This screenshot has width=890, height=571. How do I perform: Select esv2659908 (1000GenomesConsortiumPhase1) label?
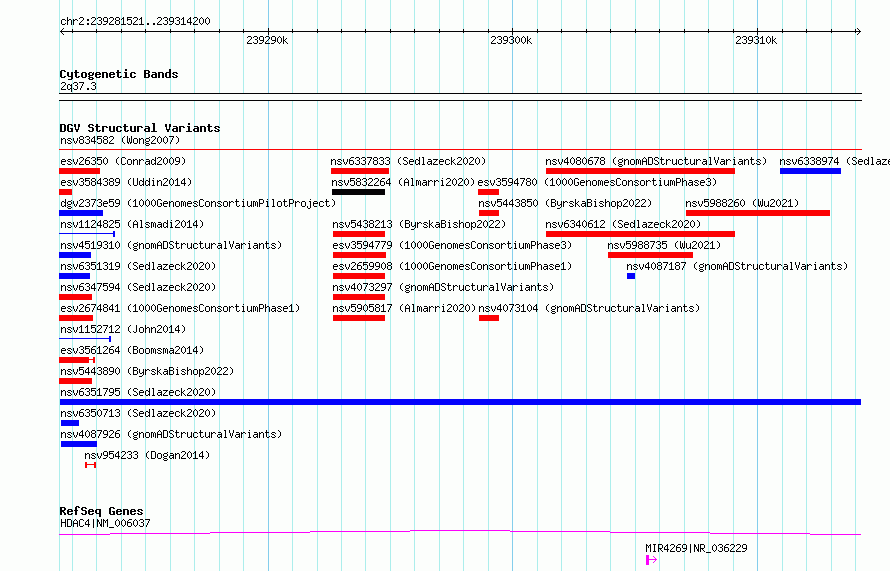point(452,266)
